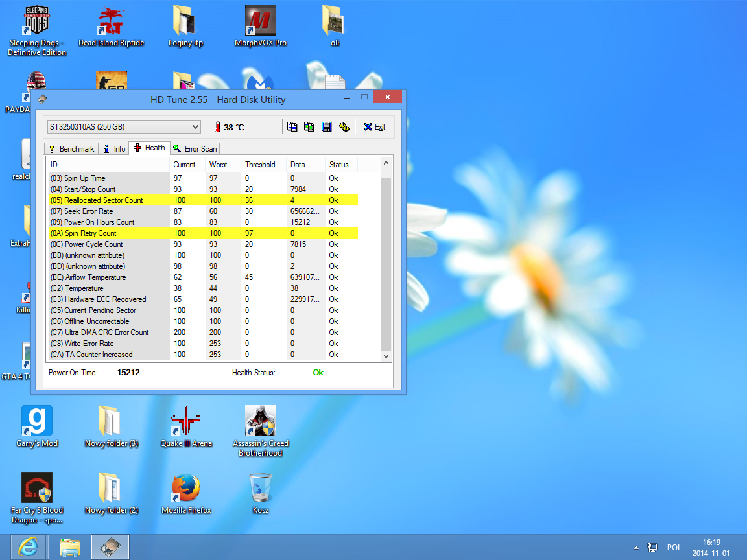Open File Explorer from the taskbar
The image size is (747, 560).
point(69,547)
